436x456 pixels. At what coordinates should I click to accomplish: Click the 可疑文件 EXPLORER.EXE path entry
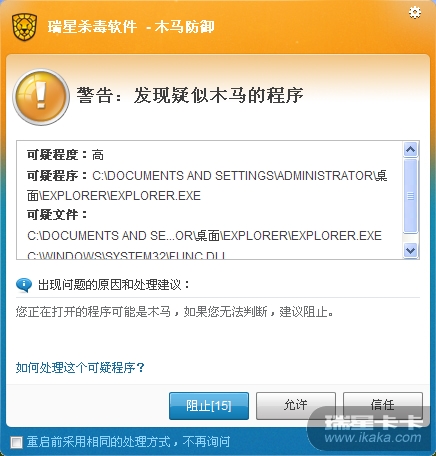pyautogui.click(x=204, y=236)
